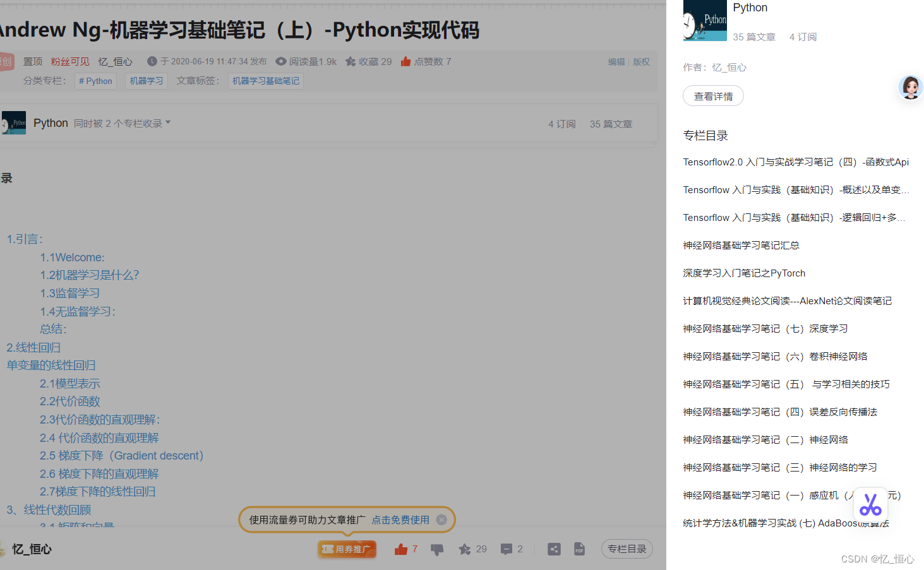Viewport: 924px width, 570px height.
Task: Jump to 2.4 代价函数的直观理解
Action: point(99,438)
